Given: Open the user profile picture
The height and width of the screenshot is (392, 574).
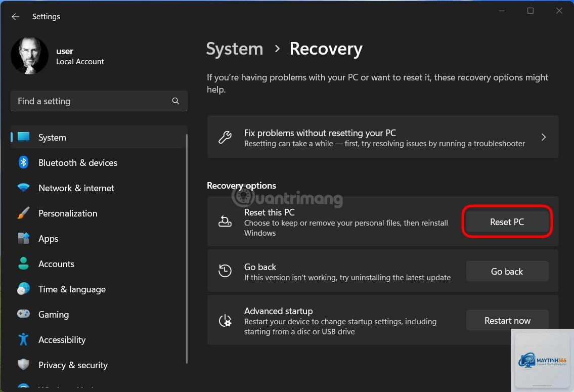Looking at the screenshot, I should point(30,56).
